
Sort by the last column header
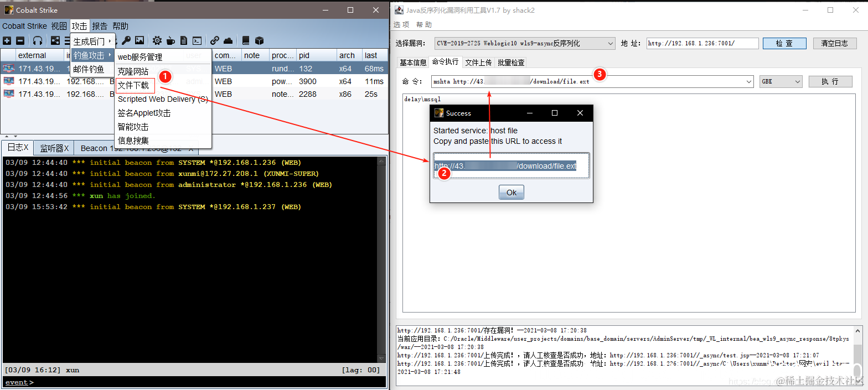point(375,55)
